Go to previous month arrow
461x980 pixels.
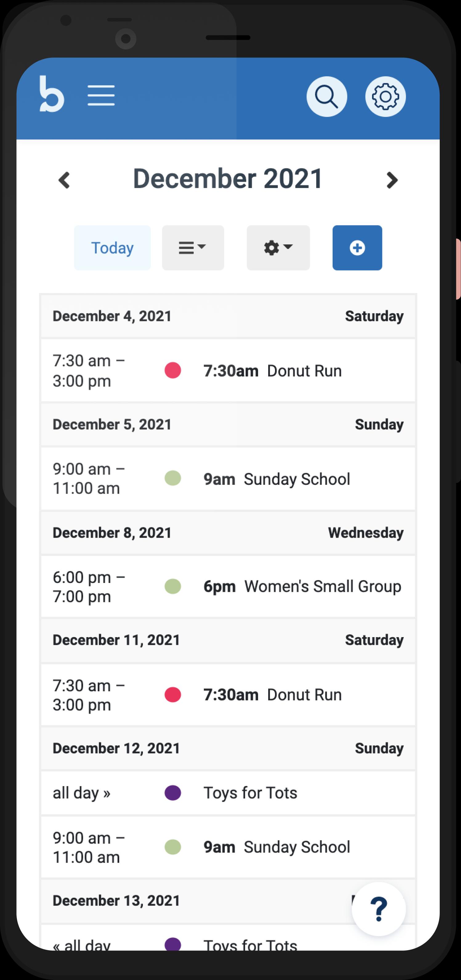[x=64, y=180]
